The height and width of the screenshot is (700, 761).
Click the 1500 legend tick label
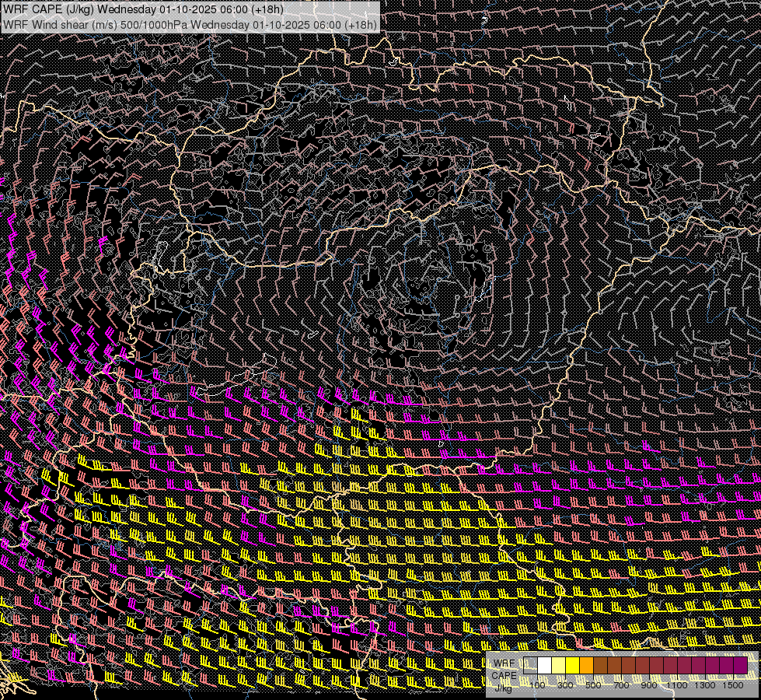pyautogui.click(x=733, y=685)
